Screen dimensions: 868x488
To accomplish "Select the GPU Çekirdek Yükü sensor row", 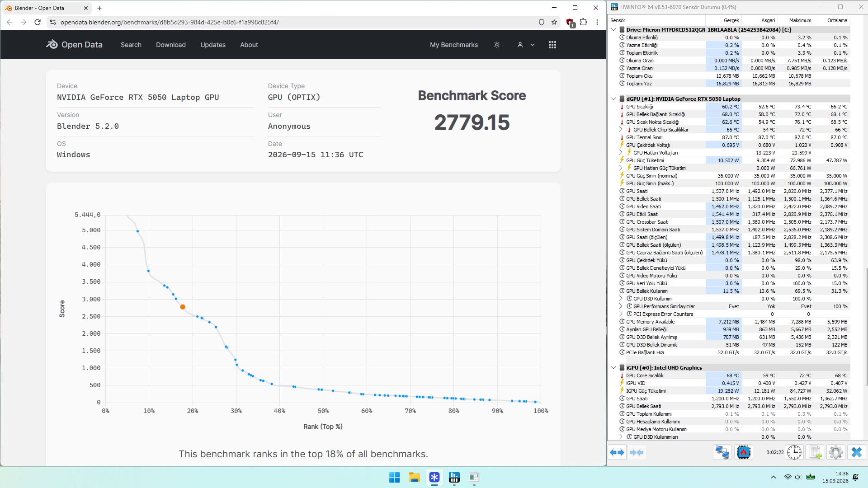I will tap(730, 260).
